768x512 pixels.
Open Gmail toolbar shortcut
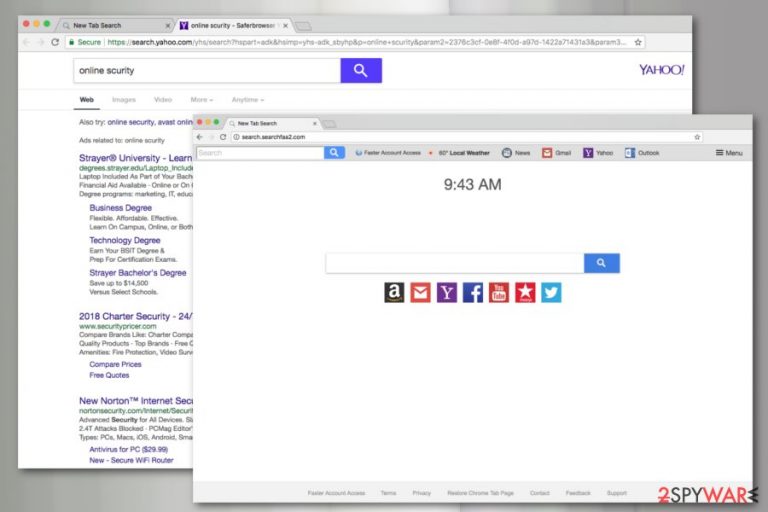tap(557, 153)
